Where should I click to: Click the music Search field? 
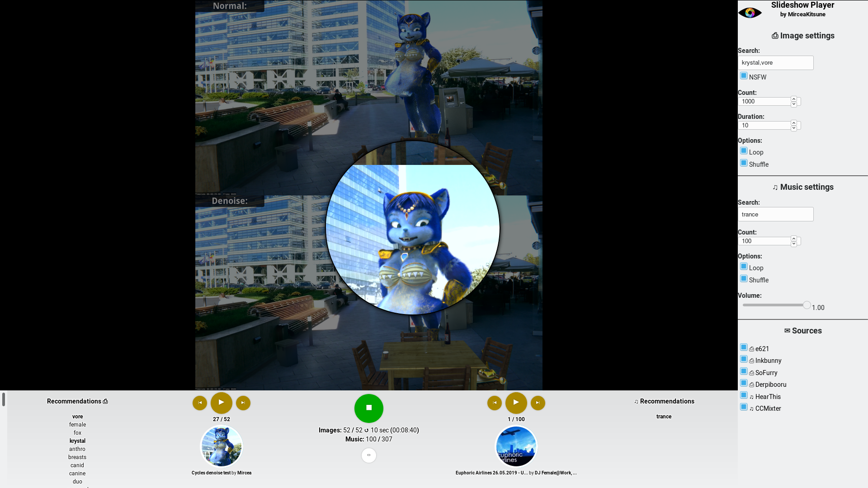click(x=775, y=215)
